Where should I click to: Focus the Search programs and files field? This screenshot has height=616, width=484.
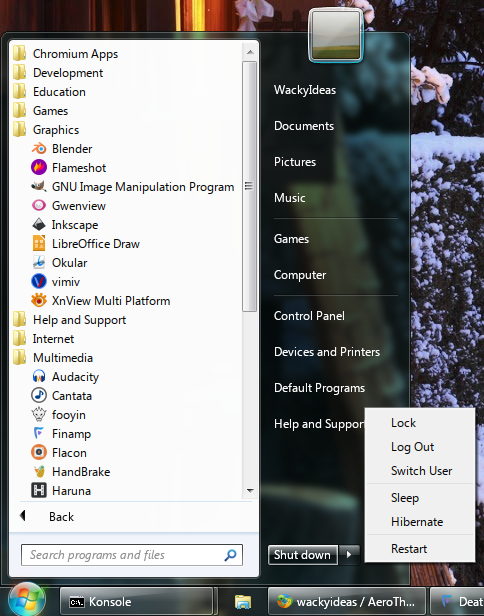point(132,555)
